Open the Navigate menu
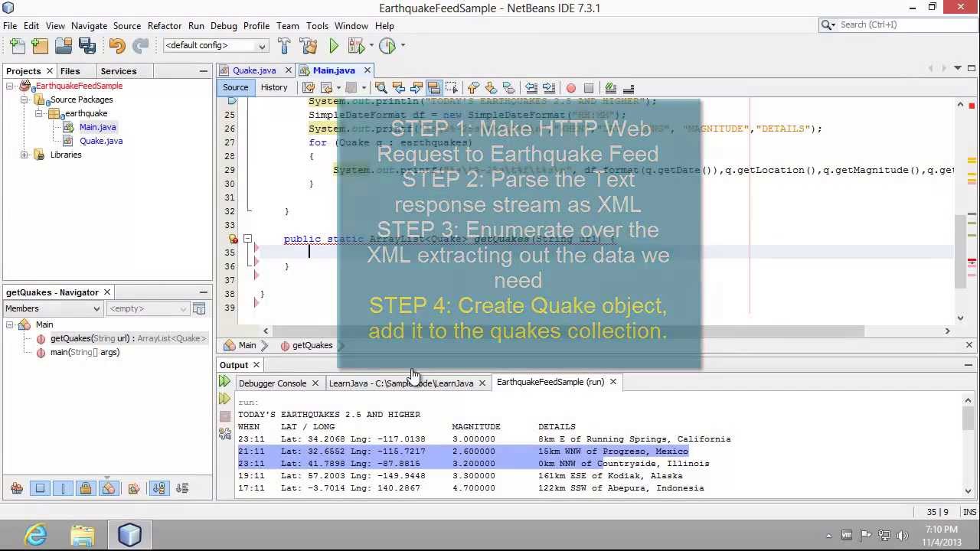The image size is (980, 551). pos(89,25)
